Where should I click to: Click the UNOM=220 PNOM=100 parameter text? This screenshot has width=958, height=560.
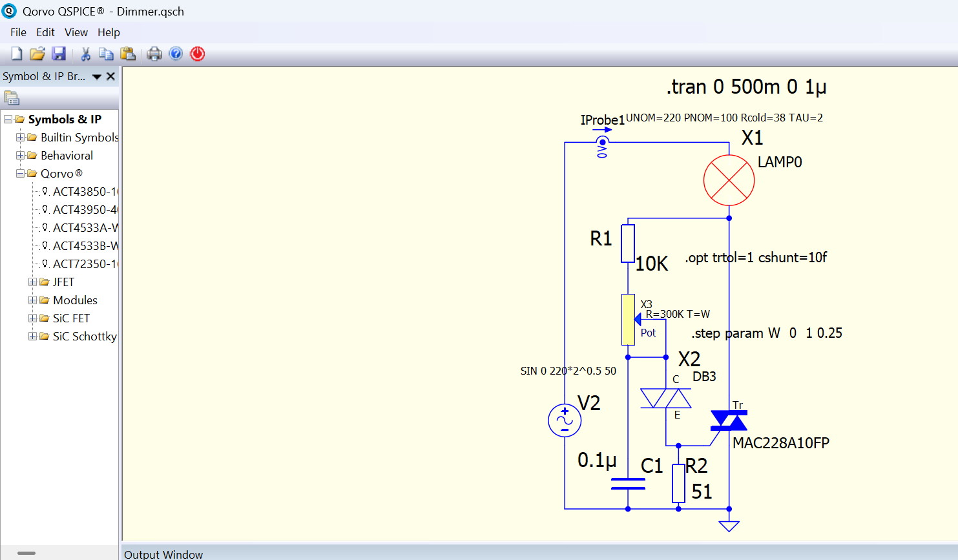point(724,118)
